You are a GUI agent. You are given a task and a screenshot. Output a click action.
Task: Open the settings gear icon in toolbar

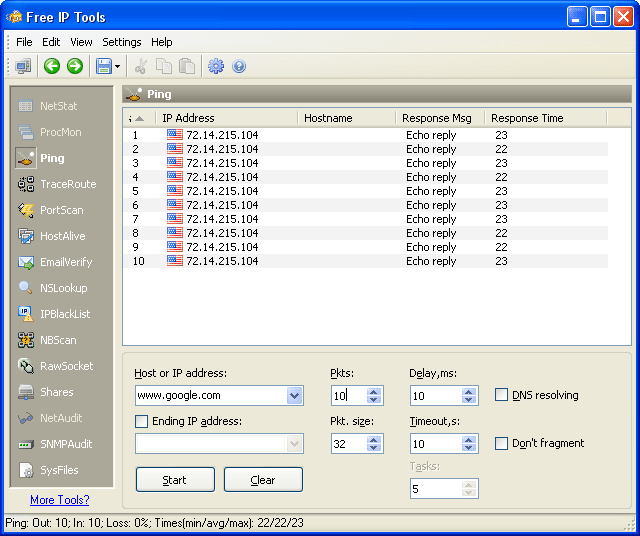(x=215, y=66)
